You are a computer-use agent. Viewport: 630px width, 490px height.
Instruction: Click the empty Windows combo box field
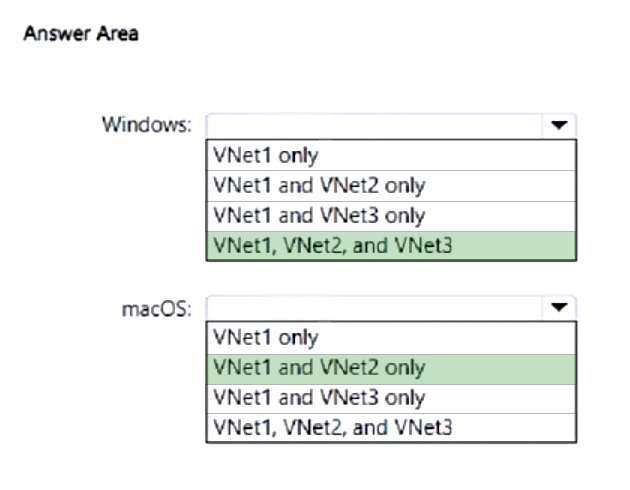click(374, 126)
